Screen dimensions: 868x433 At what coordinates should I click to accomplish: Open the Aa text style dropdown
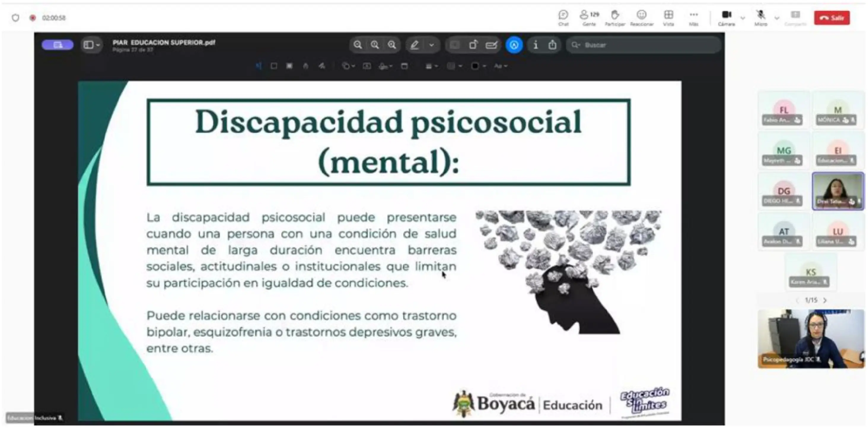click(x=501, y=66)
